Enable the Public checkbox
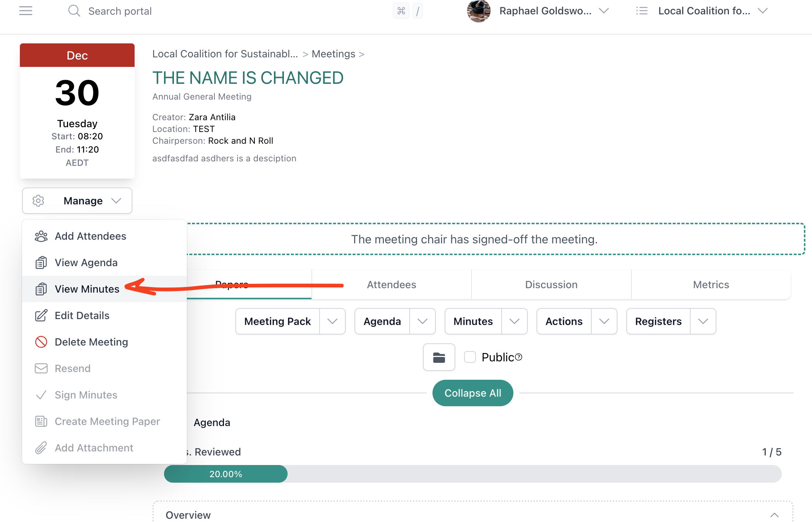The image size is (812, 522). click(x=470, y=357)
